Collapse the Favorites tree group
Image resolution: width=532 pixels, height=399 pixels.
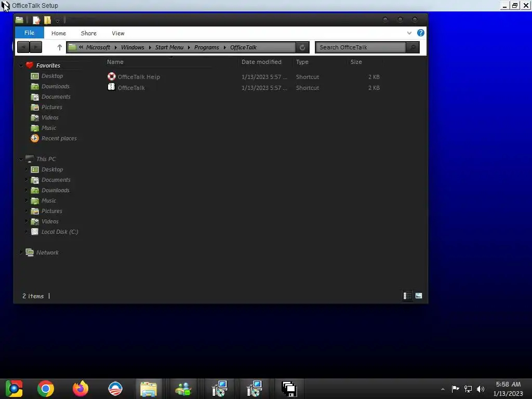21,65
